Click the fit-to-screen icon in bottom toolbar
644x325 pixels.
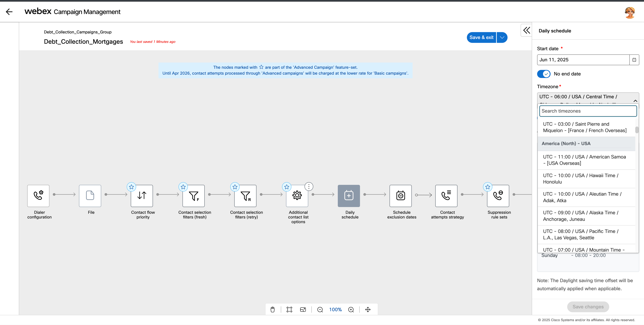tap(289, 310)
